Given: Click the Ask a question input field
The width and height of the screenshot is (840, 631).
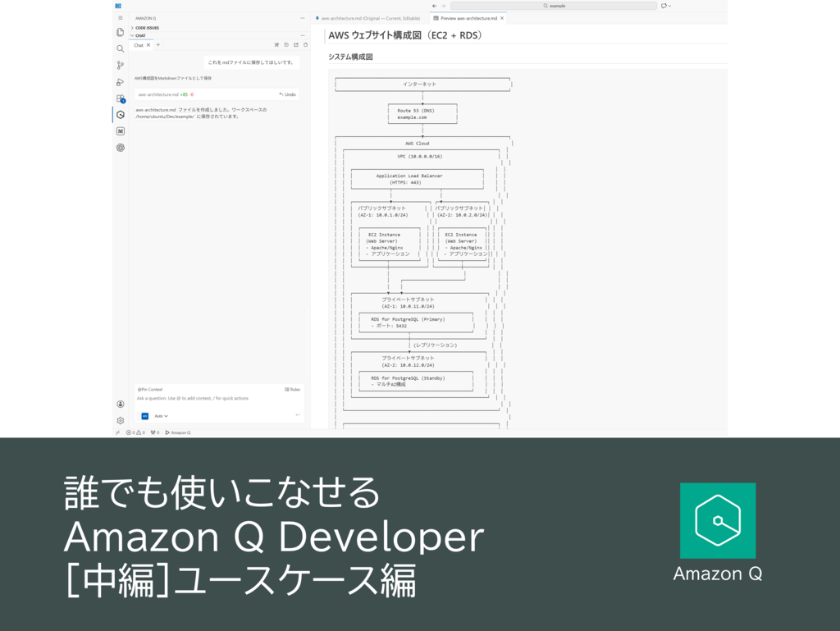Looking at the screenshot, I should tap(213, 399).
